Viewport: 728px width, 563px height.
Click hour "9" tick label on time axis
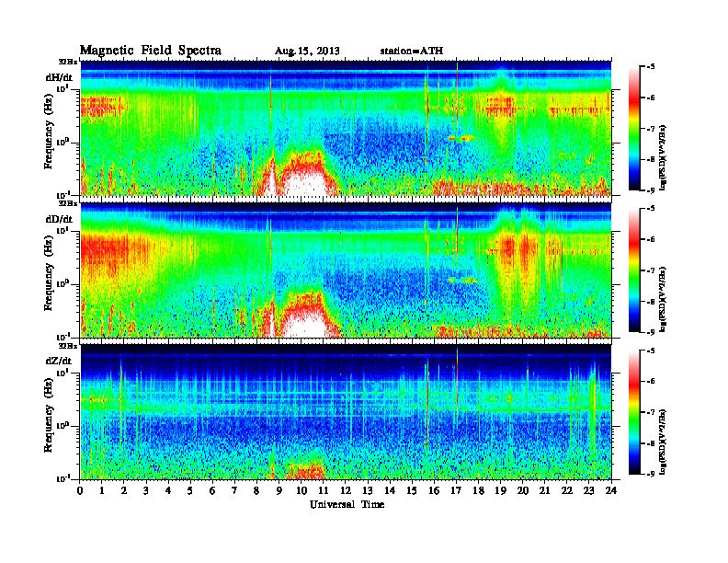279,490
